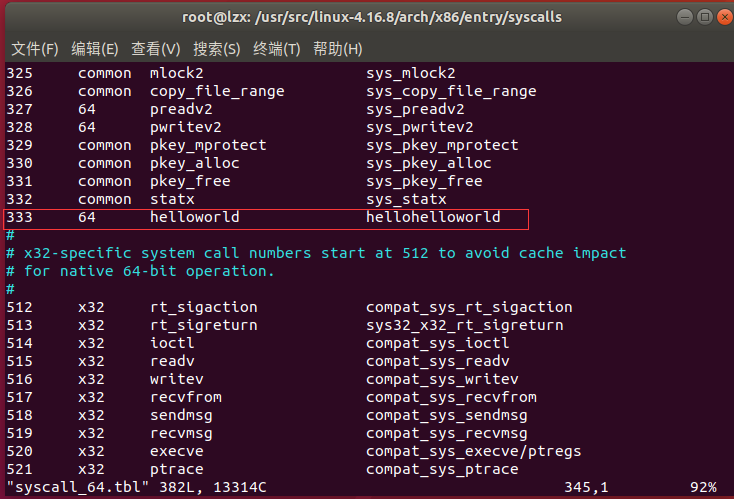734x499 pixels.
Task: Click the x32 ABI on row 520
Action: [91, 452]
